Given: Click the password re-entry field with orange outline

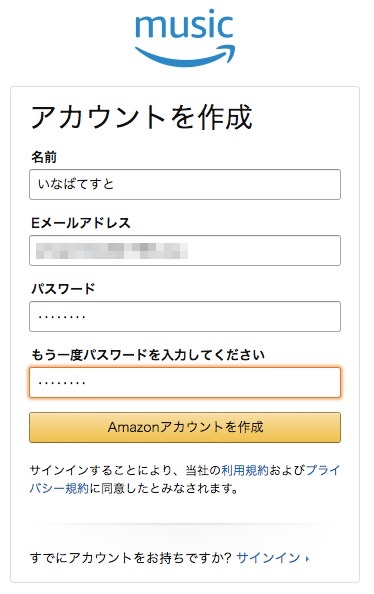Looking at the screenshot, I should coord(185,382).
